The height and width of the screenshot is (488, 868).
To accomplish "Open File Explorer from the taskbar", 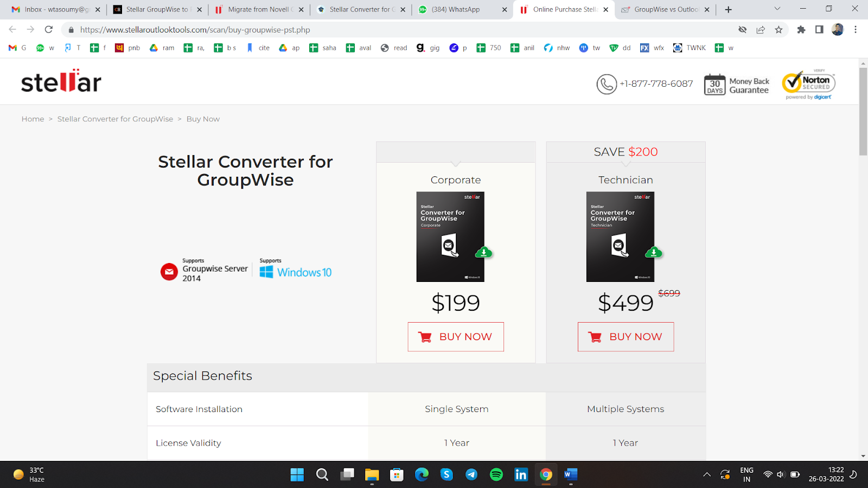I will click(372, 475).
